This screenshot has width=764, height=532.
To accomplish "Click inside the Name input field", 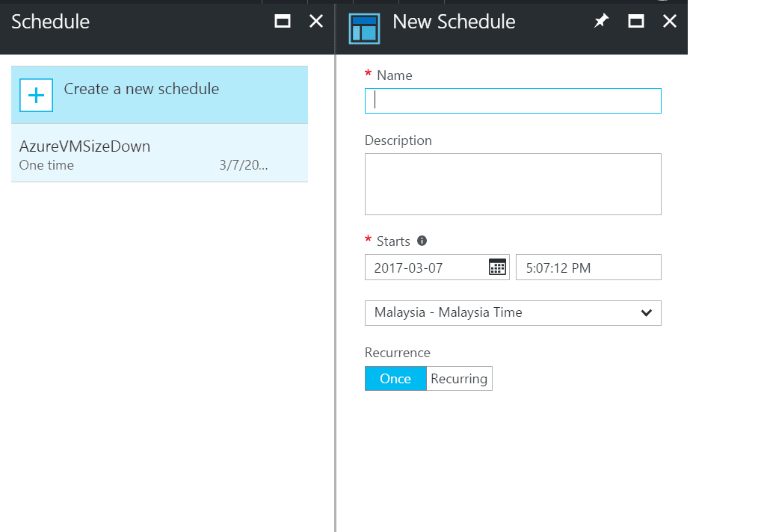I will pyautogui.click(x=513, y=101).
